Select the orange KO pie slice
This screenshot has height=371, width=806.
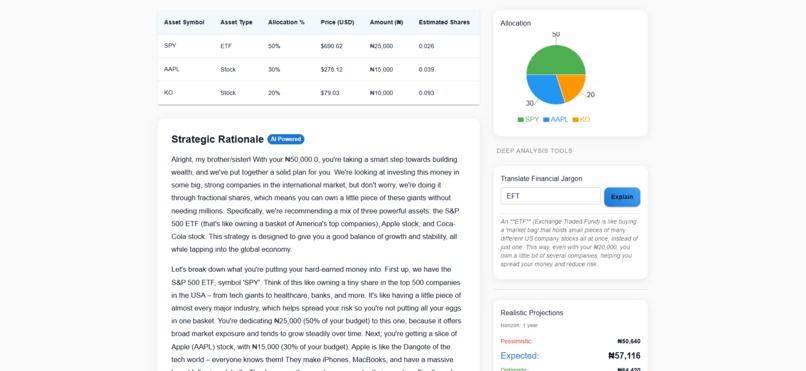click(573, 85)
